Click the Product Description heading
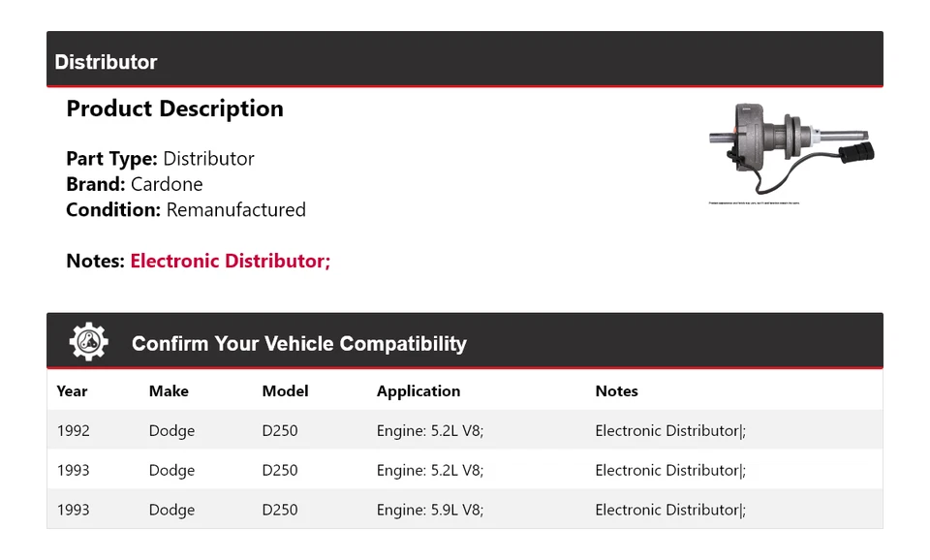Screen dimensions: 930x560 tap(174, 109)
